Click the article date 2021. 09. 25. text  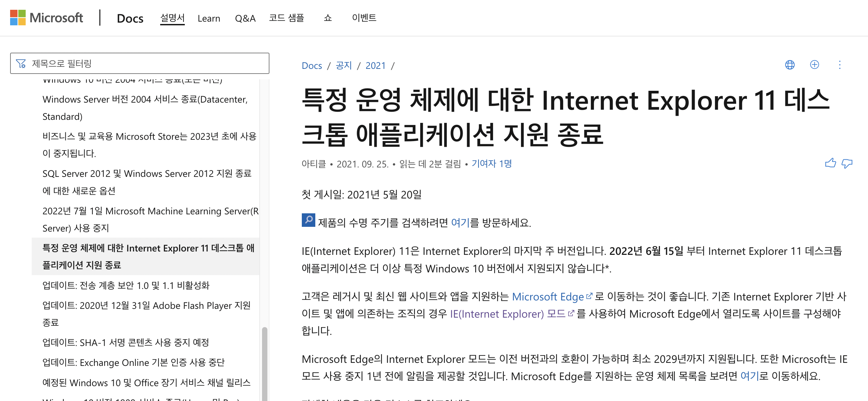[x=363, y=164]
